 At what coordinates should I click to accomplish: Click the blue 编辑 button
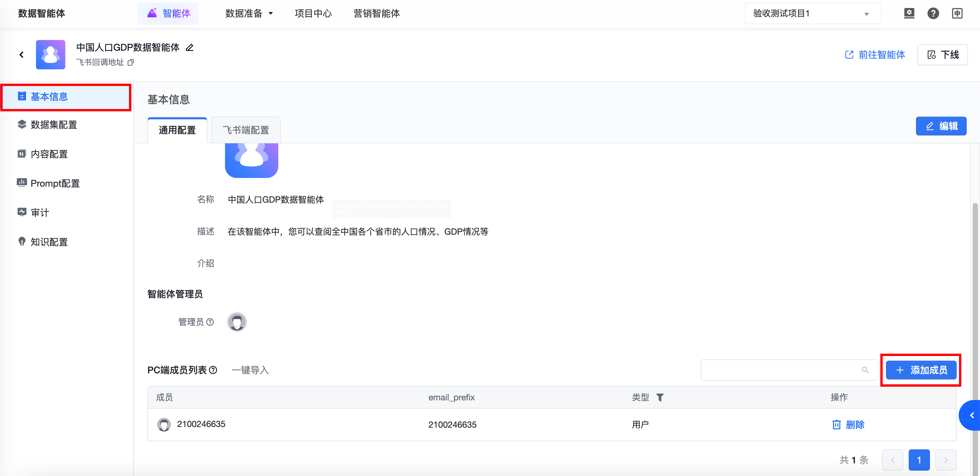(941, 126)
